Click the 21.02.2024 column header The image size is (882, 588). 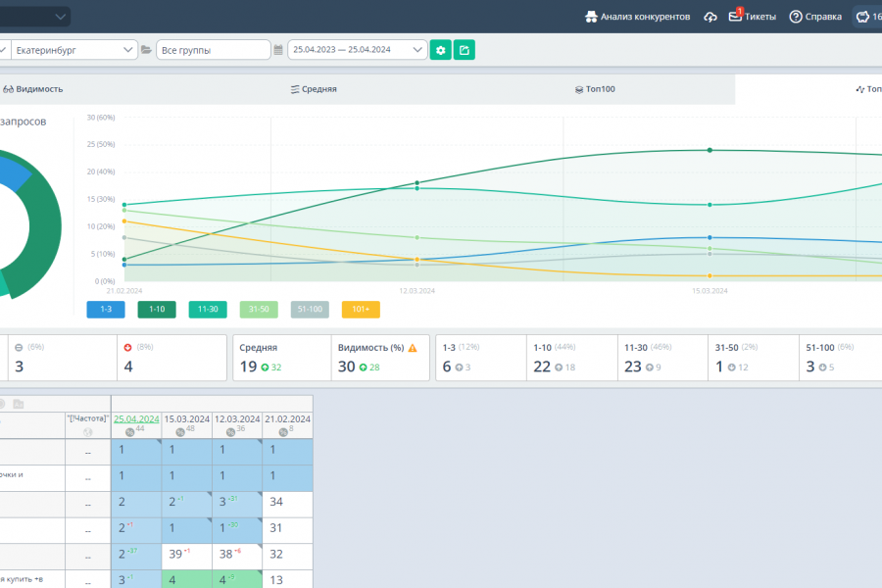pos(287,419)
